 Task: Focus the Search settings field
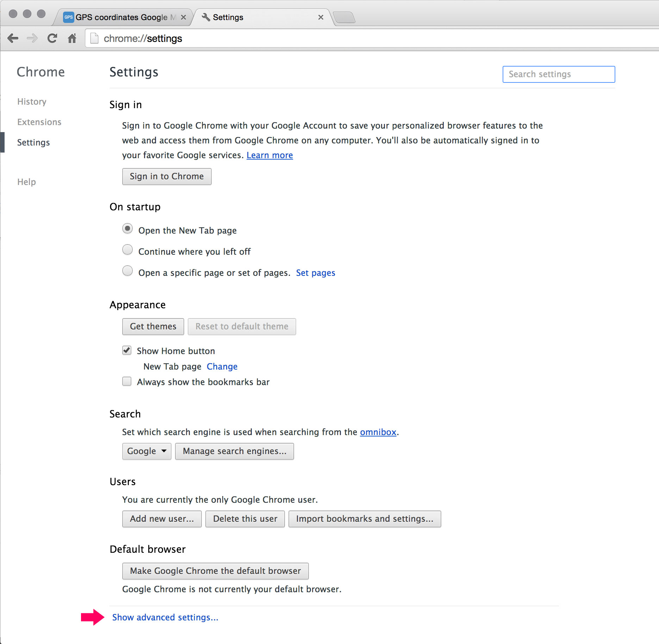pos(559,74)
